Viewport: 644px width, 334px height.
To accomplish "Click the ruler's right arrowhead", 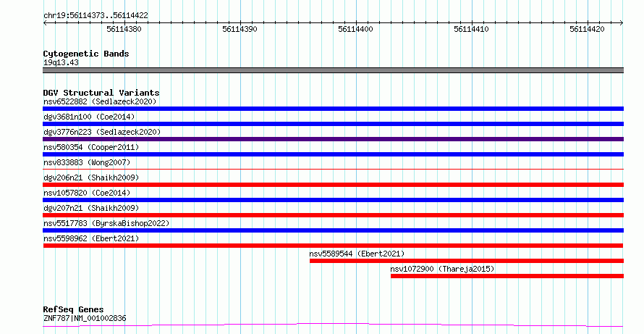I will coord(622,23).
